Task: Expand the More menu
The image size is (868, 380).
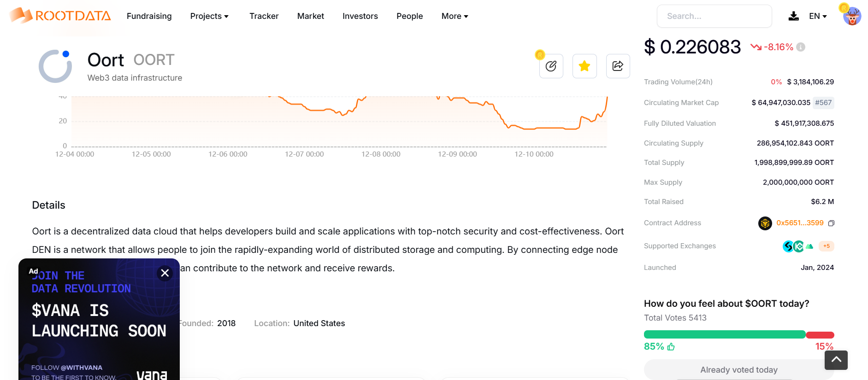Action: coord(455,16)
